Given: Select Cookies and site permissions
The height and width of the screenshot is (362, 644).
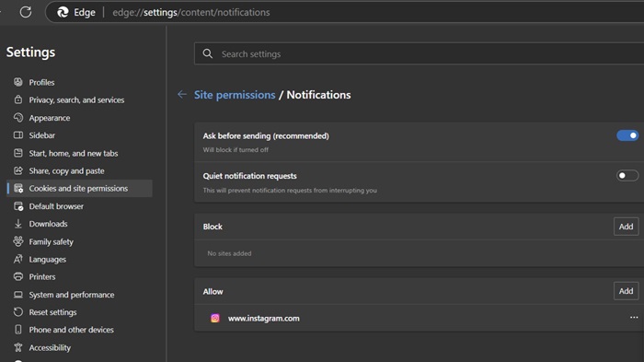Looking at the screenshot, I should pos(80,189).
